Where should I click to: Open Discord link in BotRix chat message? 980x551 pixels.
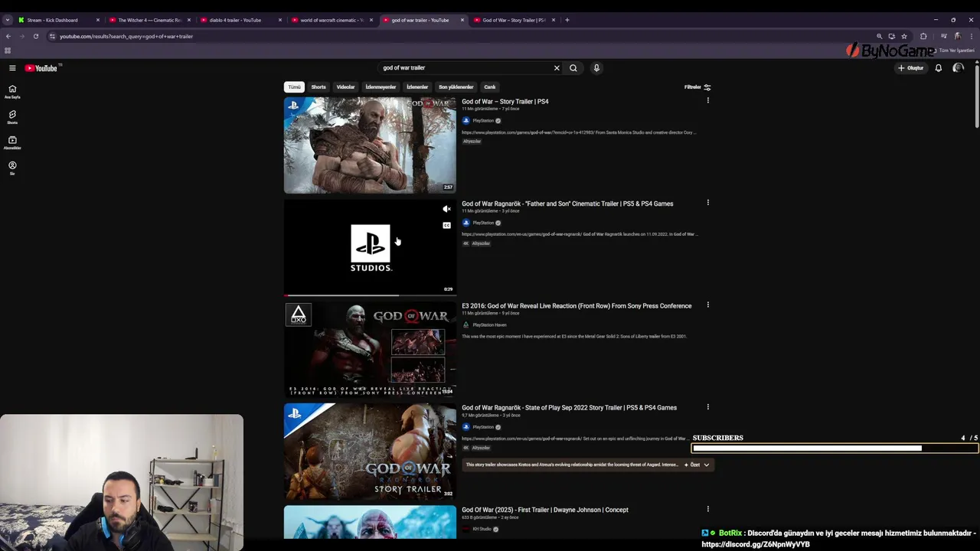756,544
